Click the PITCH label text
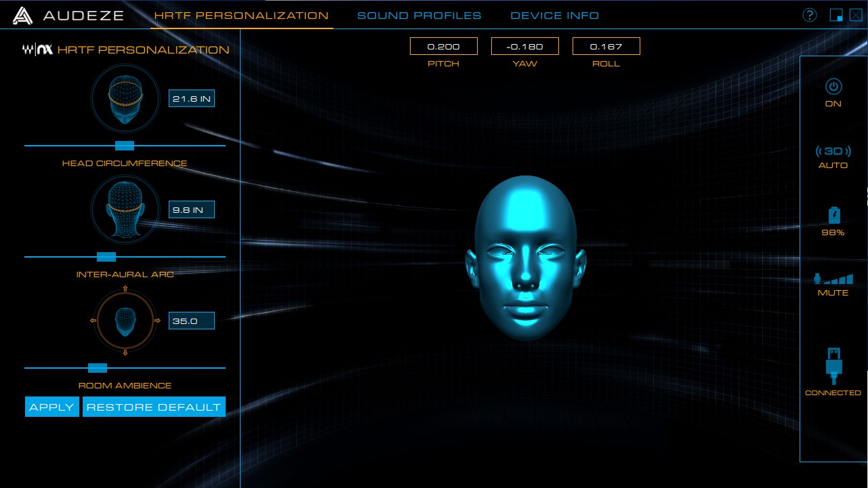Image resolution: width=868 pixels, height=488 pixels. point(444,64)
